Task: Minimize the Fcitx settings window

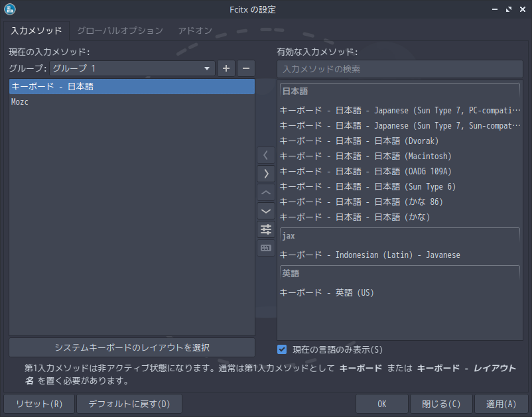Action: click(495, 9)
